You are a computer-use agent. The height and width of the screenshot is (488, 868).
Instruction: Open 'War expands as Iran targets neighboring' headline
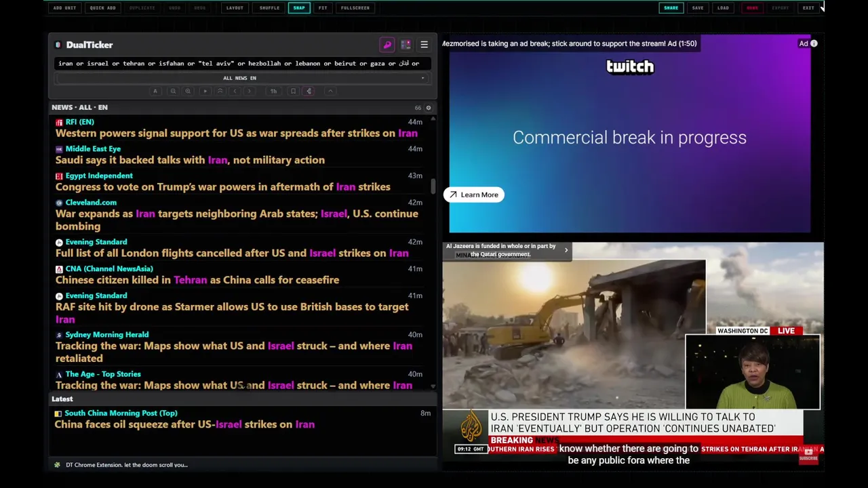coord(237,220)
